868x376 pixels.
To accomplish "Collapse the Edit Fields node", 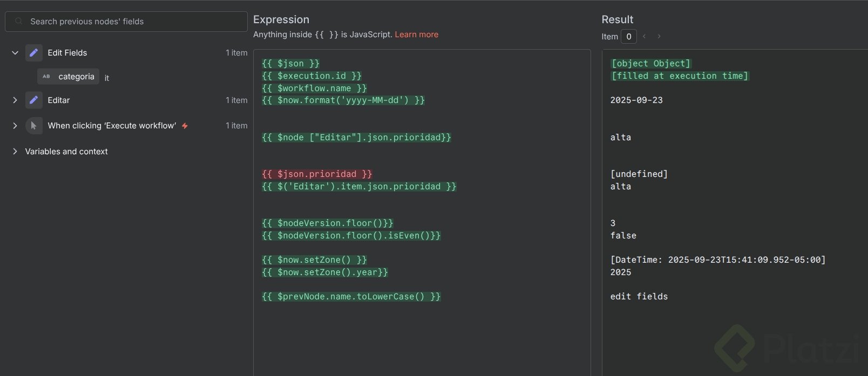I will [x=15, y=53].
